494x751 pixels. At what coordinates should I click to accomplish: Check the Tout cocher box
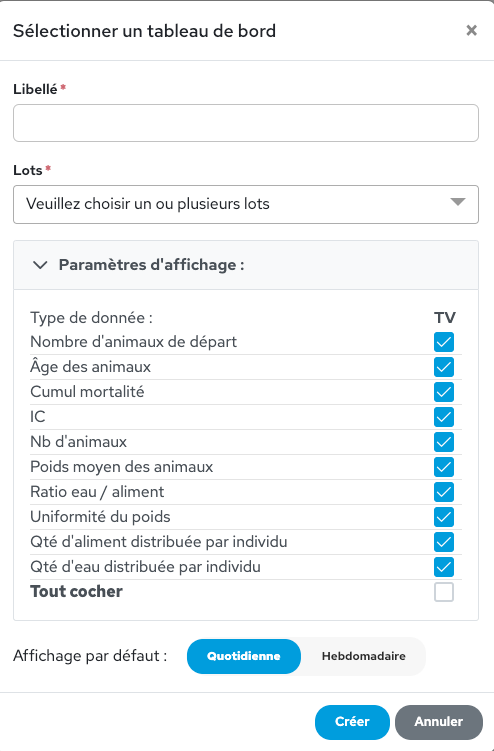click(444, 592)
